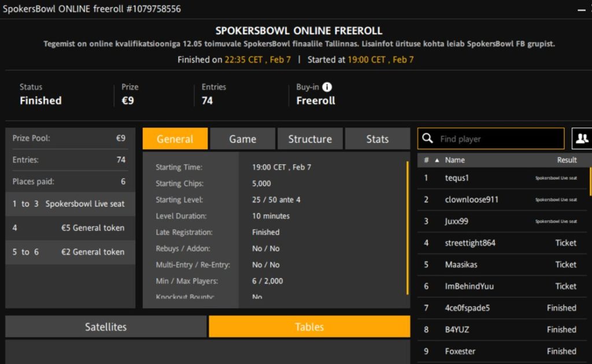The width and height of the screenshot is (592, 364).
Task: Click the Buy-in info icon
Action: coord(327,87)
